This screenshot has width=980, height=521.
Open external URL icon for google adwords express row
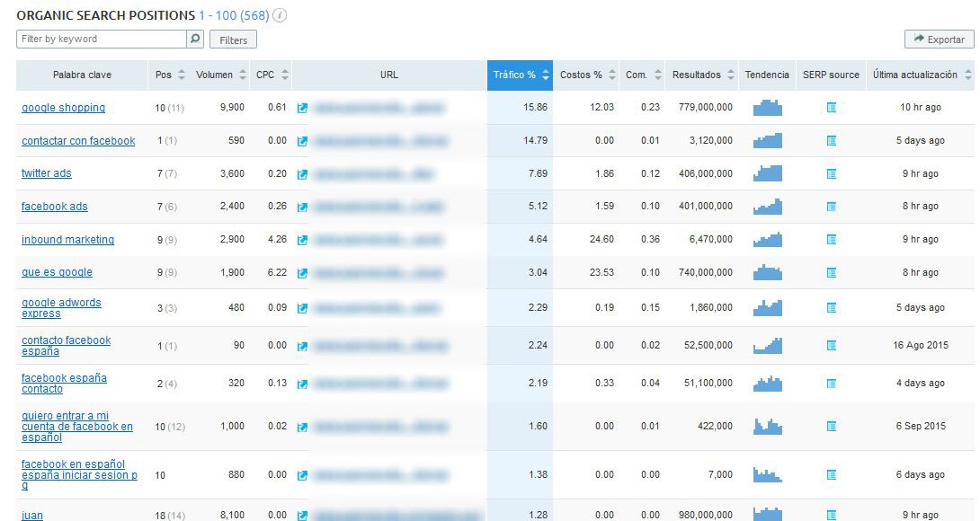pos(302,308)
